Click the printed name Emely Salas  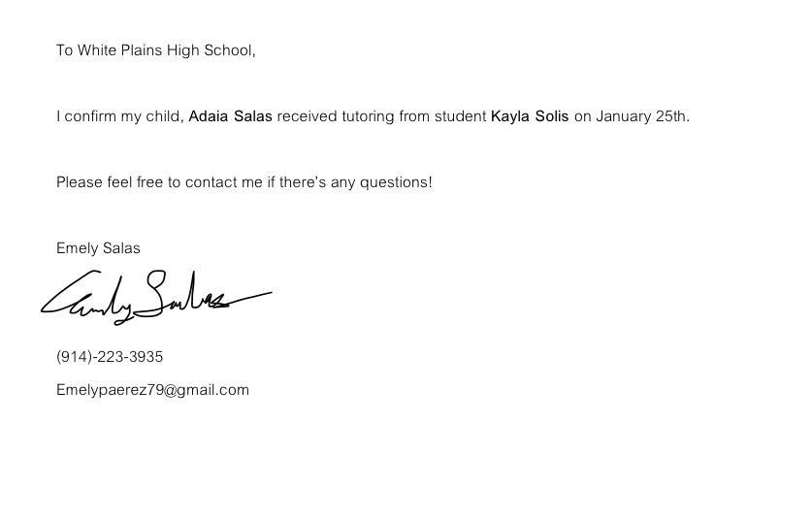[x=98, y=248]
